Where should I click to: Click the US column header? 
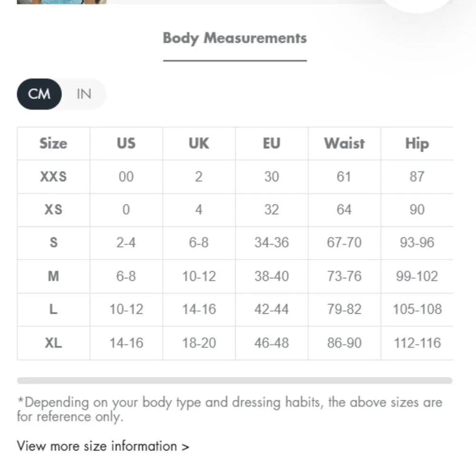click(126, 143)
